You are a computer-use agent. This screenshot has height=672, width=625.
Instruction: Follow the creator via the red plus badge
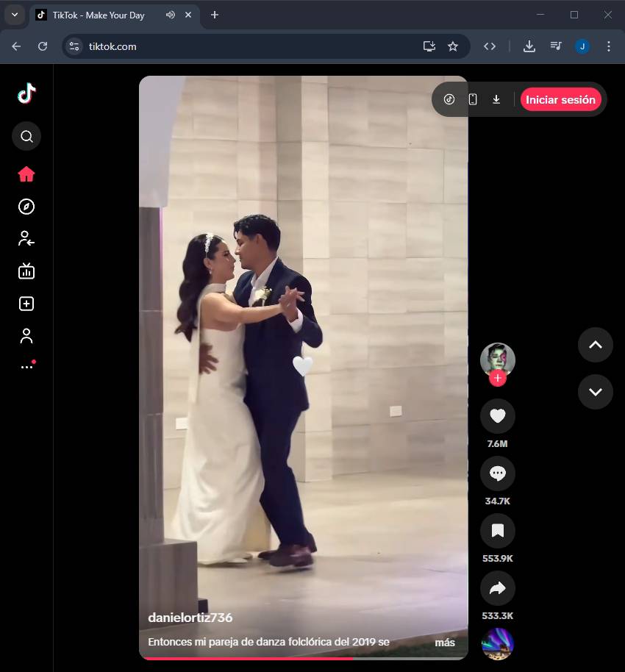tap(498, 378)
